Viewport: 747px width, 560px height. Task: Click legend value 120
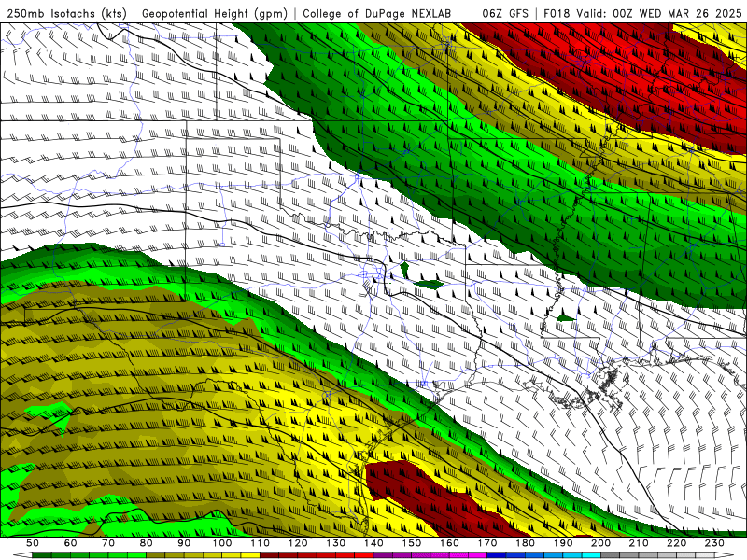coord(298,543)
